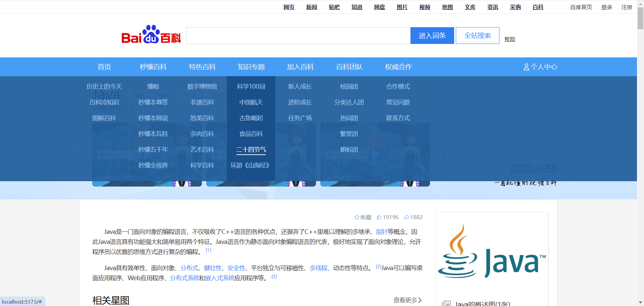Open 图解百科 submenu item
Viewport: 644px width, 306px height.
[104, 118]
